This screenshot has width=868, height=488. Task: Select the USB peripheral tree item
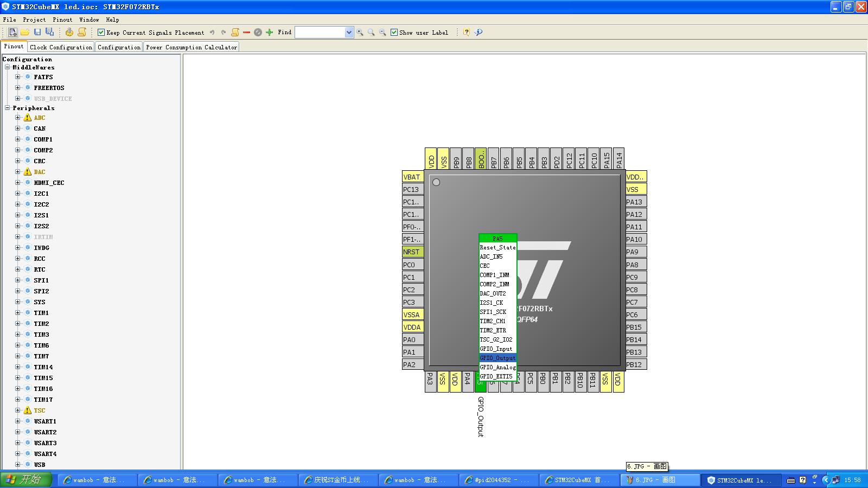40,465
